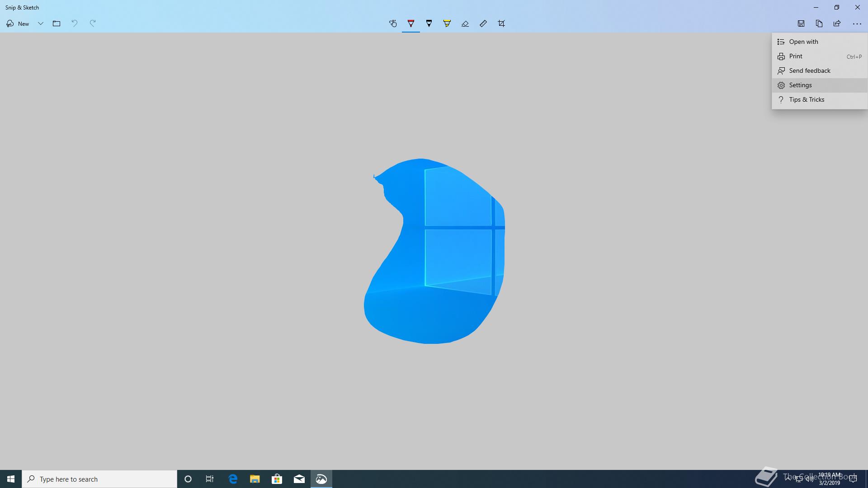
Task: Open Task View from taskbar
Action: 210,479
